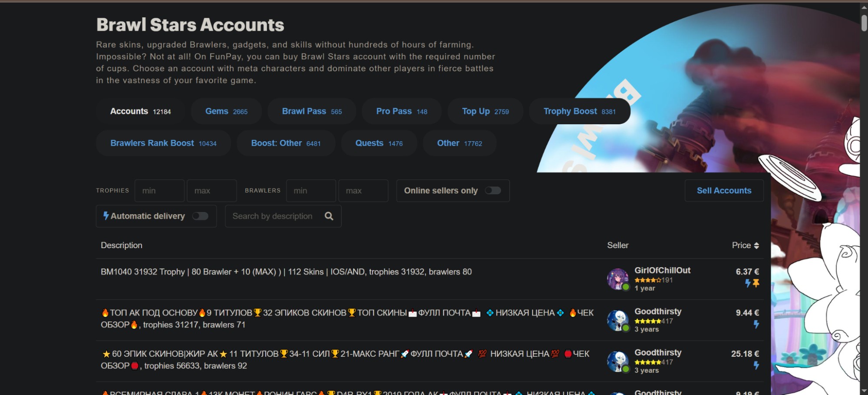Select the Trophy Boost category
The image size is (868, 395).
click(x=579, y=111)
